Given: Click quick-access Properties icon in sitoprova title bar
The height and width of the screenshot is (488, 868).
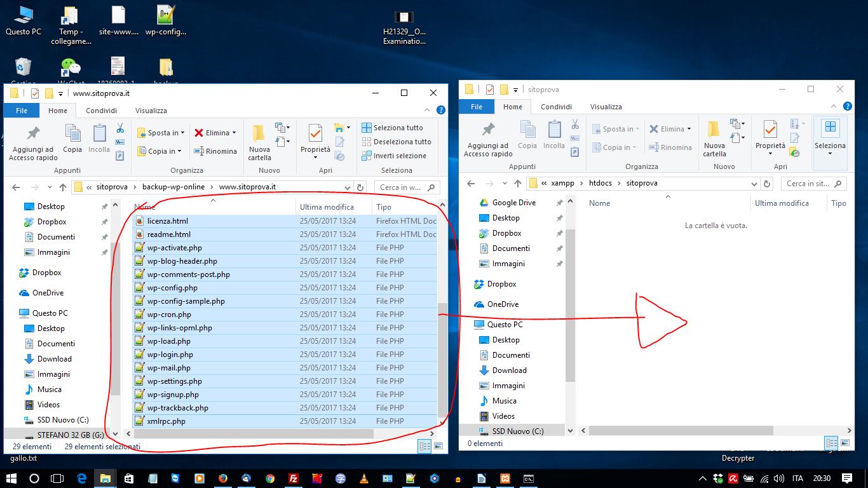Looking at the screenshot, I should pos(490,90).
